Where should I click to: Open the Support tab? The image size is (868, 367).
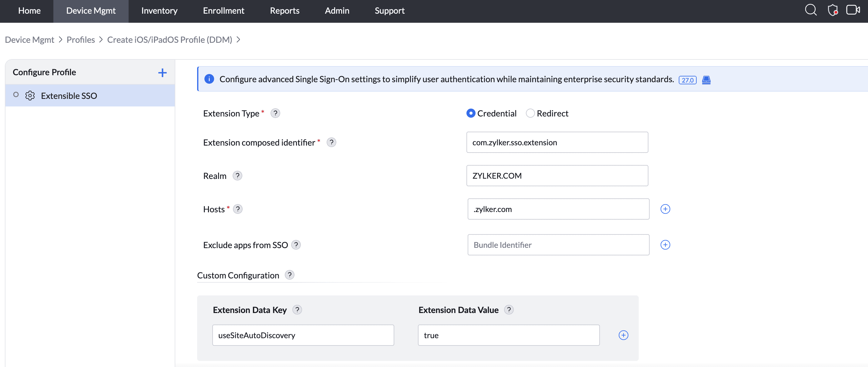click(x=389, y=11)
